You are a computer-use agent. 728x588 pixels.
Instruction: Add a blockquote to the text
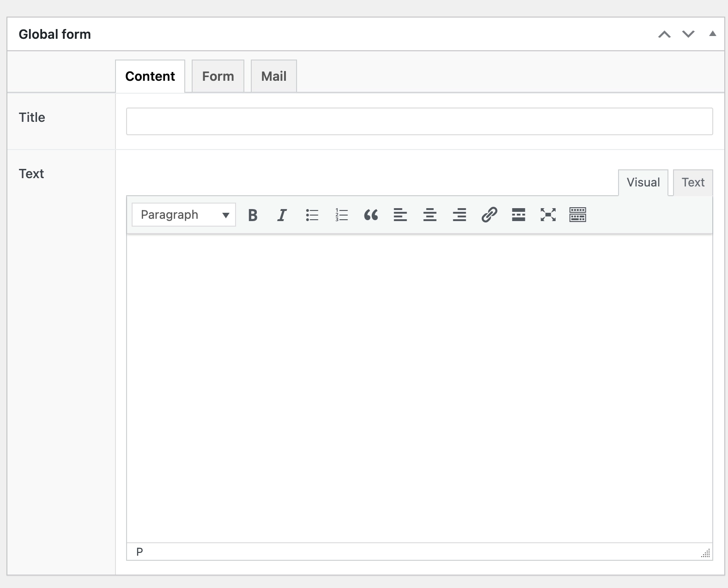coord(371,215)
